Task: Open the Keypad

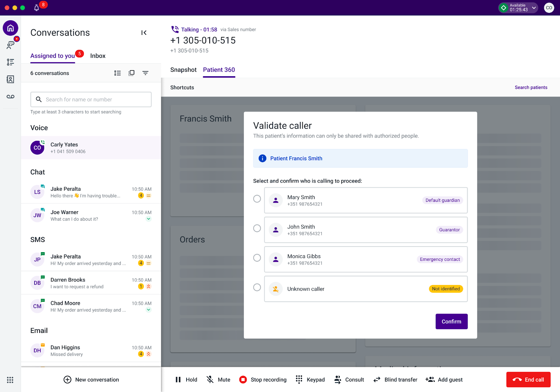Action: tap(310, 380)
